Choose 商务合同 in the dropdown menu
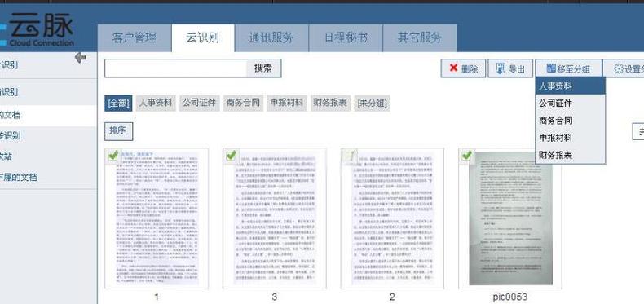The image size is (644, 304). [x=570, y=121]
